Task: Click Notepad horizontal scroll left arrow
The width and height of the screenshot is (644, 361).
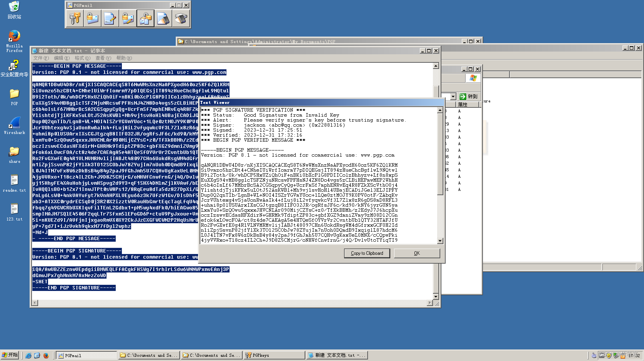Action: [35, 303]
